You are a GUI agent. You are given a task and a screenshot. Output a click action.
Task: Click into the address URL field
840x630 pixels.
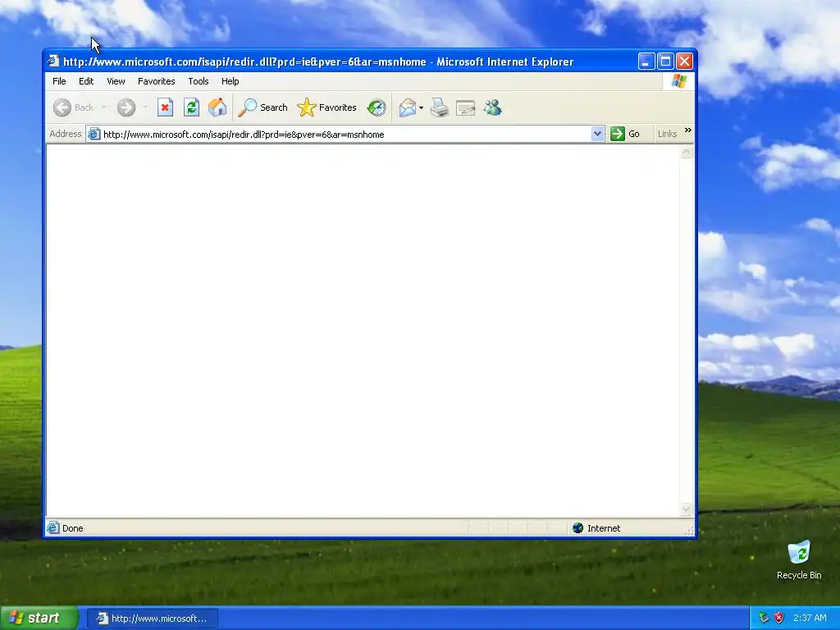click(346, 135)
